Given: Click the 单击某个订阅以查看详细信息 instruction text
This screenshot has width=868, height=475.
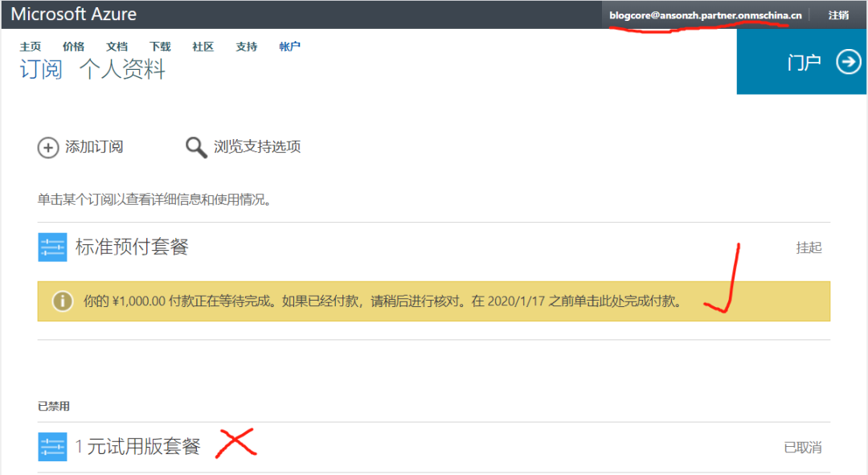Looking at the screenshot, I should (x=154, y=199).
